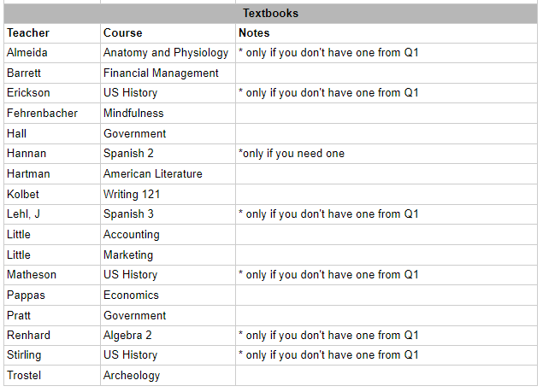Image resolution: width=543 pixels, height=392 pixels.
Task: Click the Writing 121 course cell
Action: point(168,194)
